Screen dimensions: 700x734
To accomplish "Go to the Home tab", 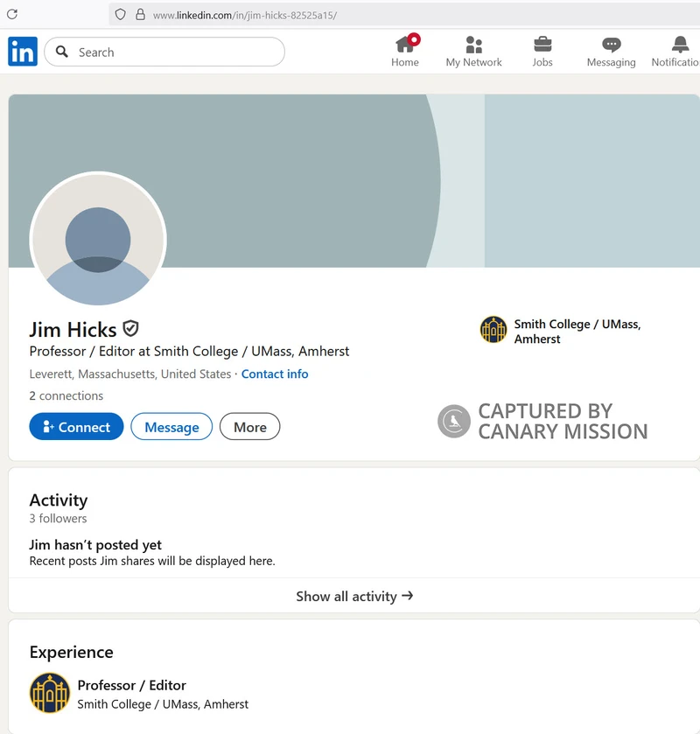I will 405,52.
